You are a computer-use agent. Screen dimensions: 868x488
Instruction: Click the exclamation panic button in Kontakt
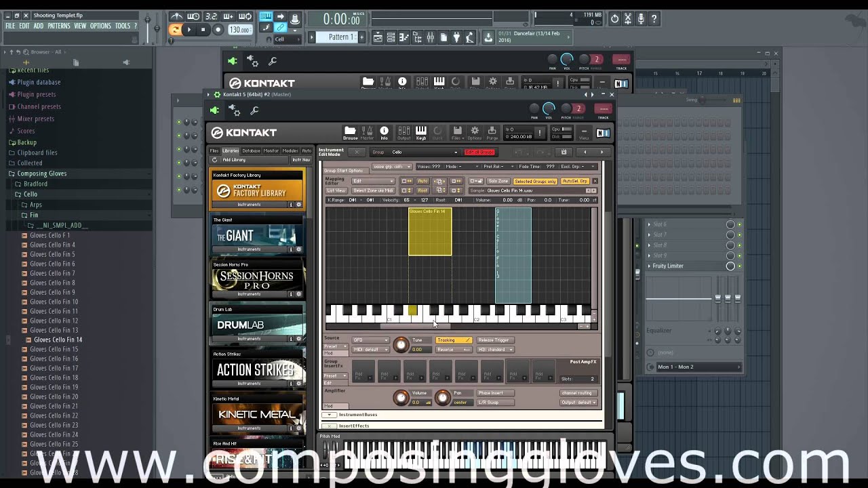(540, 133)
